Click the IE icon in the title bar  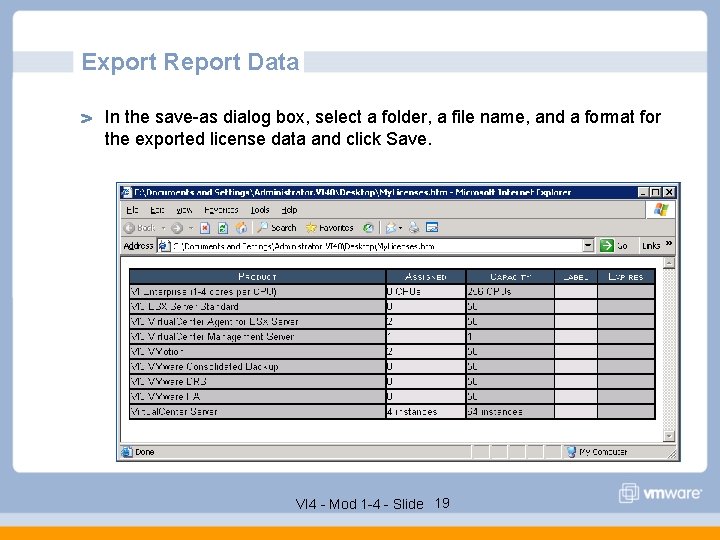(x=127, y=192)
